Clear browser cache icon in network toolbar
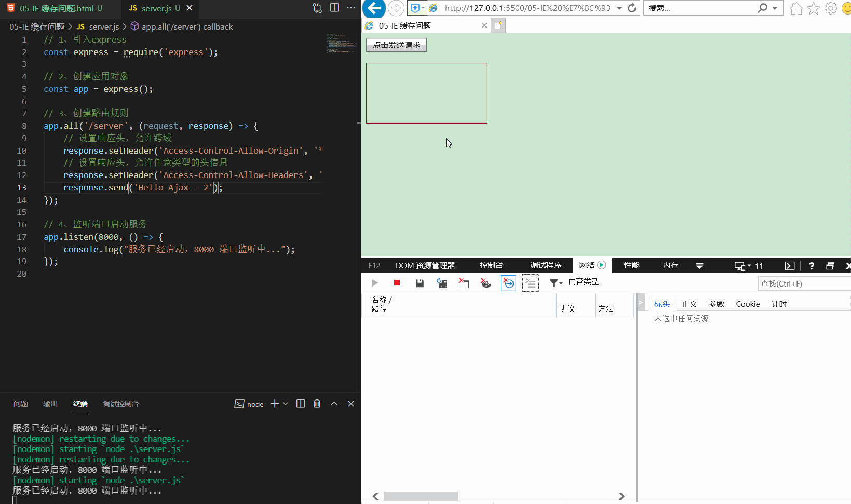Image resolution: width=851 pixels, height=504 pixels. click(x=464, y=283)
